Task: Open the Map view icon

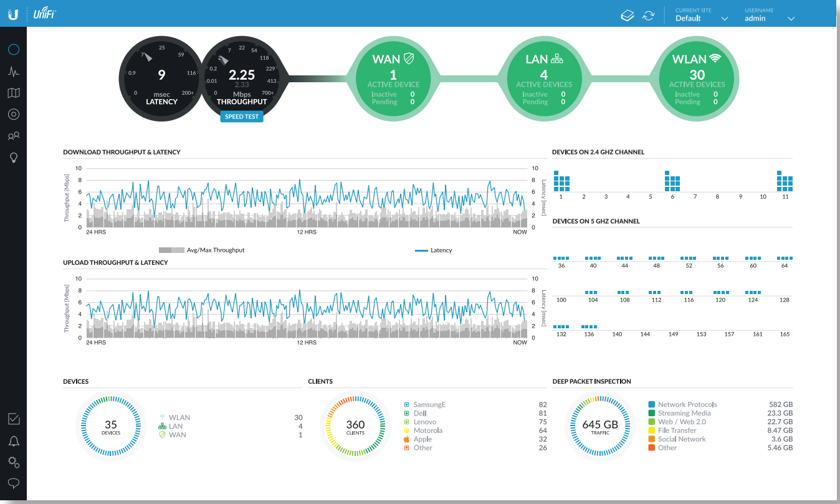Action: [x=14, y=93]
